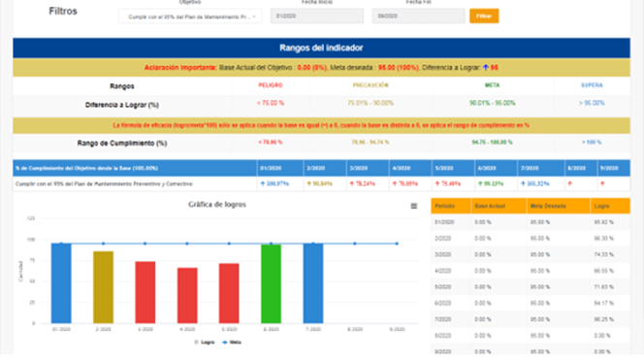The image size is (644, 364).
Task: Click the blue up-arrow for 7/2020
Action: (x=523, y=183)
